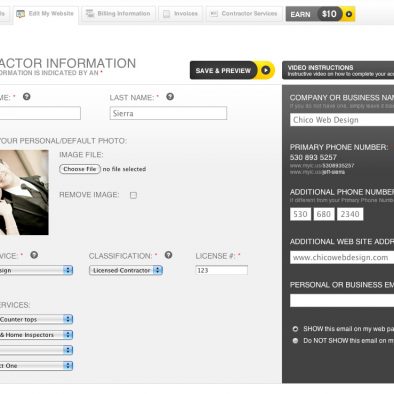Viewport: 394px width, 394px height.
Task: Click the additional phone prefix field 680
Action: pos(323,214)
